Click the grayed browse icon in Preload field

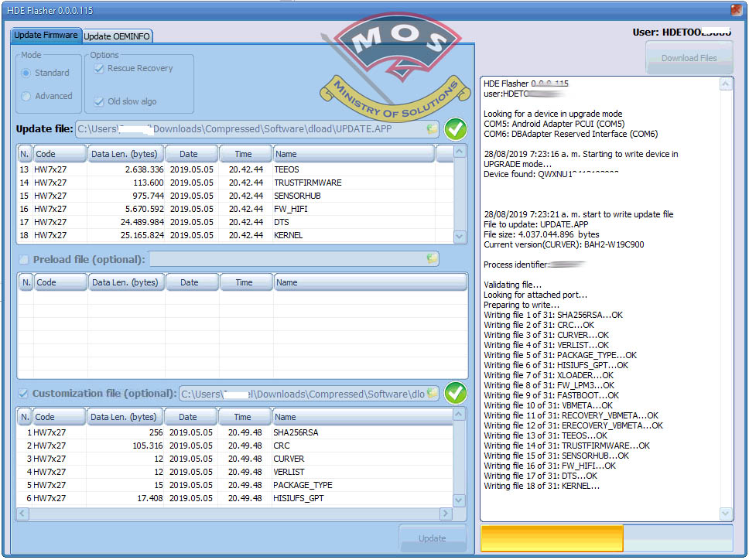(x=432, y=258)
